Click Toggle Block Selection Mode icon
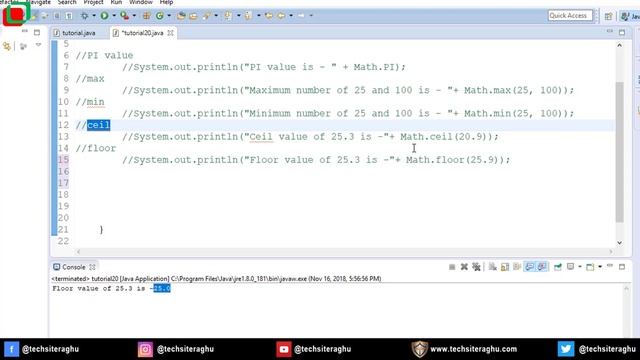The height and width of the screenshot is (360, 640). 57,16
